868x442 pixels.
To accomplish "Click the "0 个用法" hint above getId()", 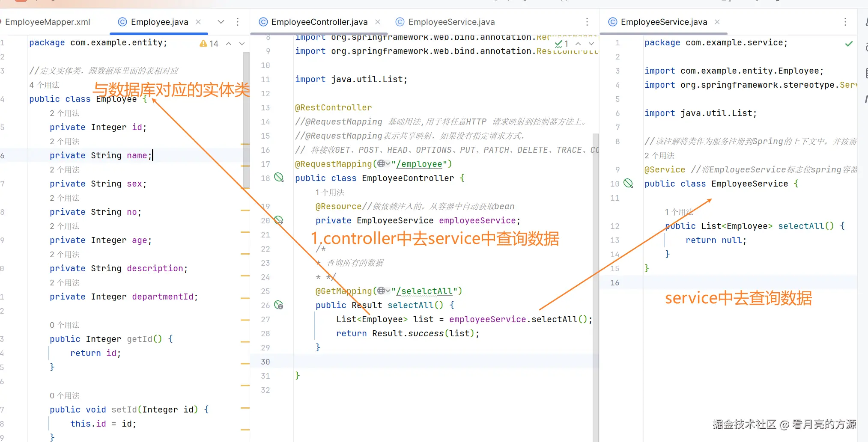I will coord(65,325).
